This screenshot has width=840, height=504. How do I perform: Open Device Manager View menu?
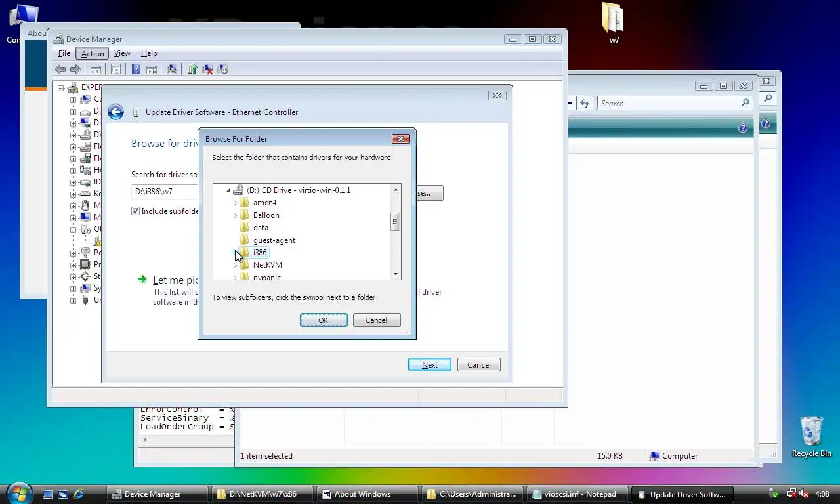[122, 53]
